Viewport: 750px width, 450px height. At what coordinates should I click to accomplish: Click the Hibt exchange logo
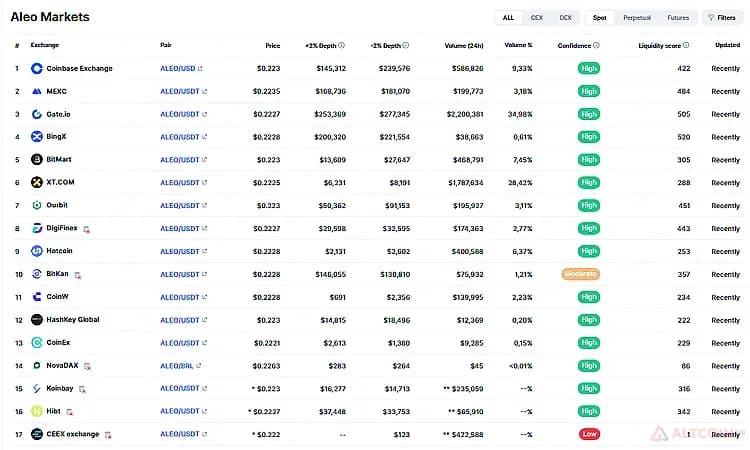click(x=37, y=411)
